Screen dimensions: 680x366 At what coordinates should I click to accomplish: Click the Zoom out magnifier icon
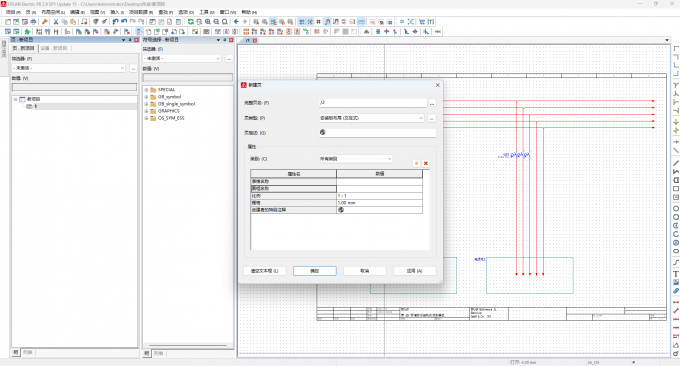(x=216, y=22)
